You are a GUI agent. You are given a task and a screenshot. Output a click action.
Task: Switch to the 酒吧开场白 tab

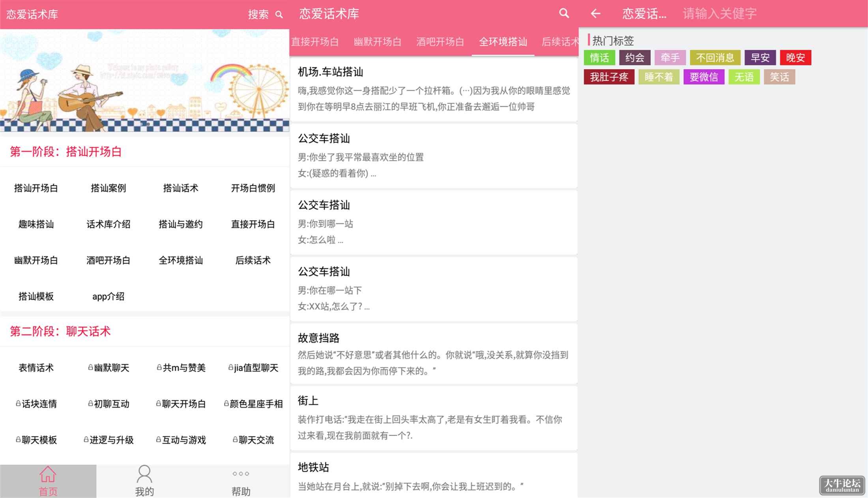(440, 41)
